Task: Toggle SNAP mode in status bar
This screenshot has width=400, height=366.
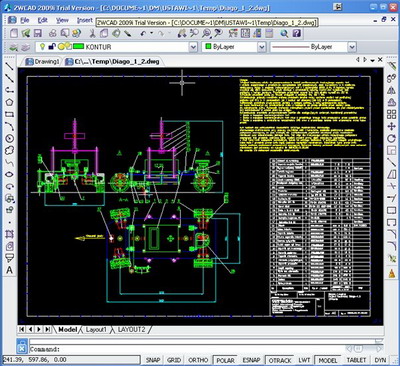Action: 153,360
